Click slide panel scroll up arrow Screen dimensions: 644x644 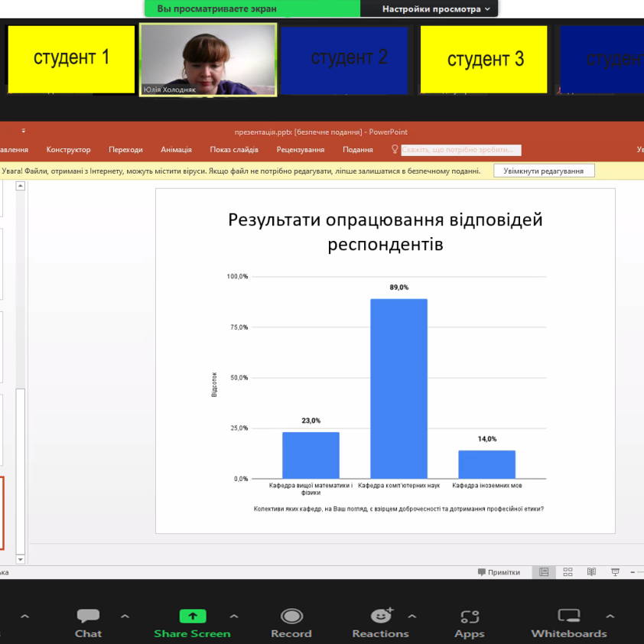pyautogui.click(x=20, y=186)
